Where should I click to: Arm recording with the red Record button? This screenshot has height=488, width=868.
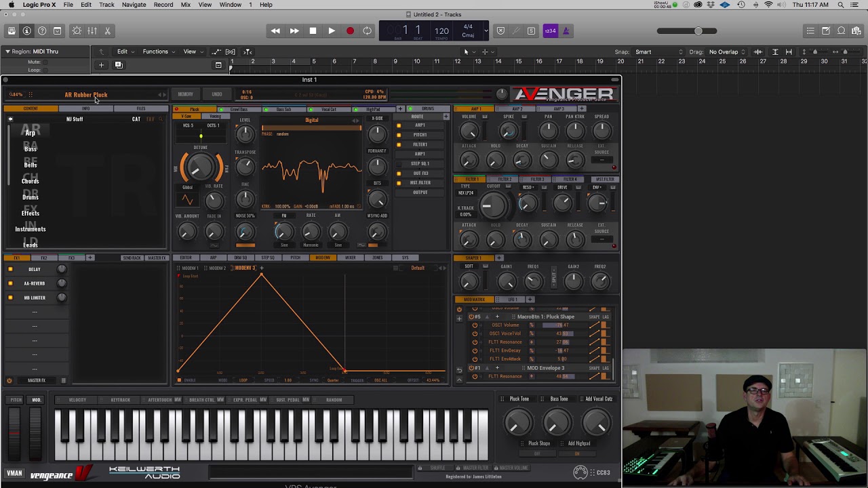pos(350,30)
